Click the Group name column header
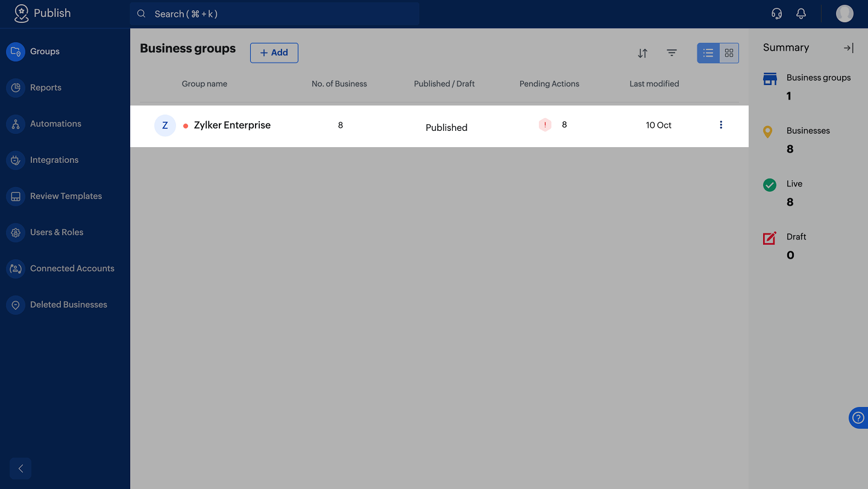Image resolution: width=868 pixels, height=489 pixels. click(x=204, y=84)
